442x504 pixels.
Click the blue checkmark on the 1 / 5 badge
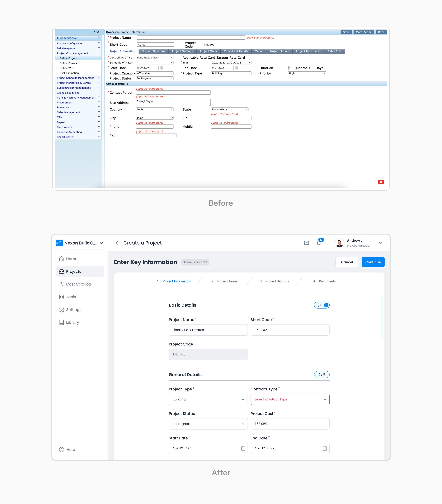click(326, 305)
